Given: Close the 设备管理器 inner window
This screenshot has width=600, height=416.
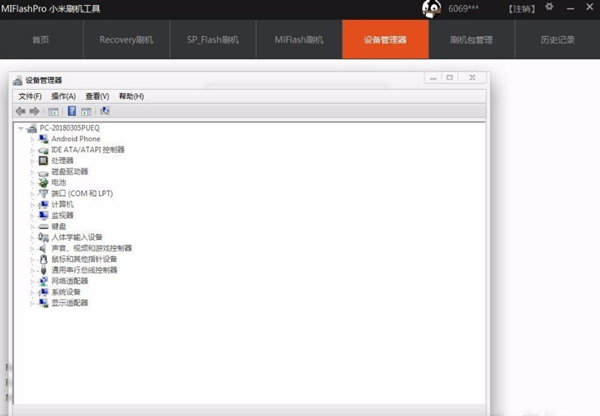Looking at the screenshot, I should coord(473,78).
